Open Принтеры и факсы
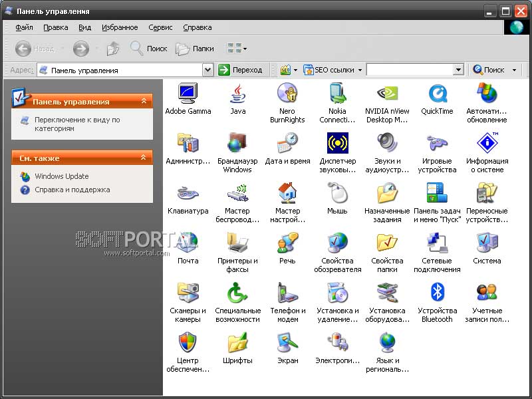Image resolution: width=532 pixels, height=399 pixels. point(237,253)
